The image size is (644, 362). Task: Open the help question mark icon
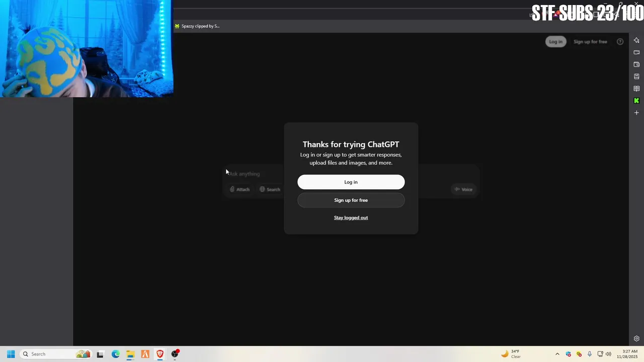click(x=620, y=42)
